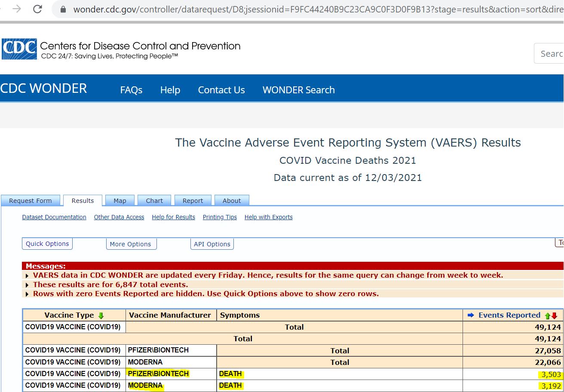Click blue arrow before Events Reported header
564x392 pixels.
470,315
